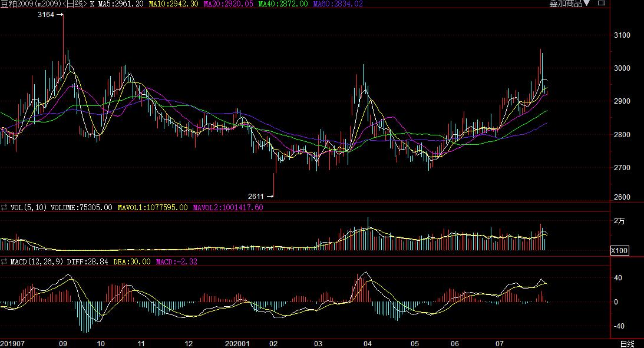Click the MA20:2920.05 indicator label

[x=229, y=4]
